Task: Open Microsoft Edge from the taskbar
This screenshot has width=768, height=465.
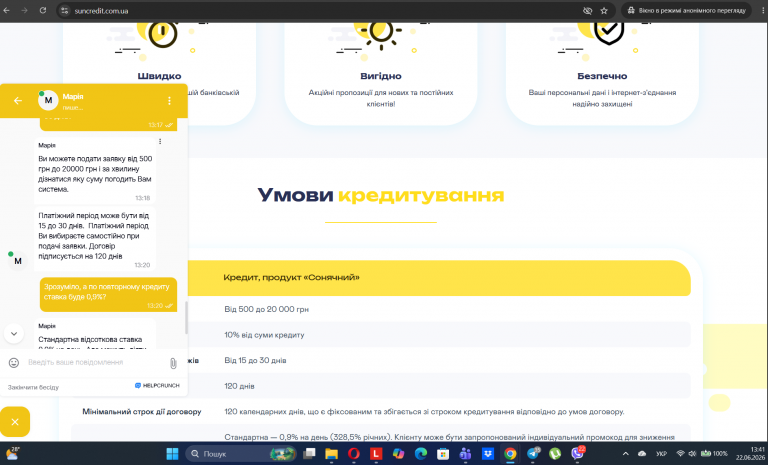Action: [x=421, y=454]
